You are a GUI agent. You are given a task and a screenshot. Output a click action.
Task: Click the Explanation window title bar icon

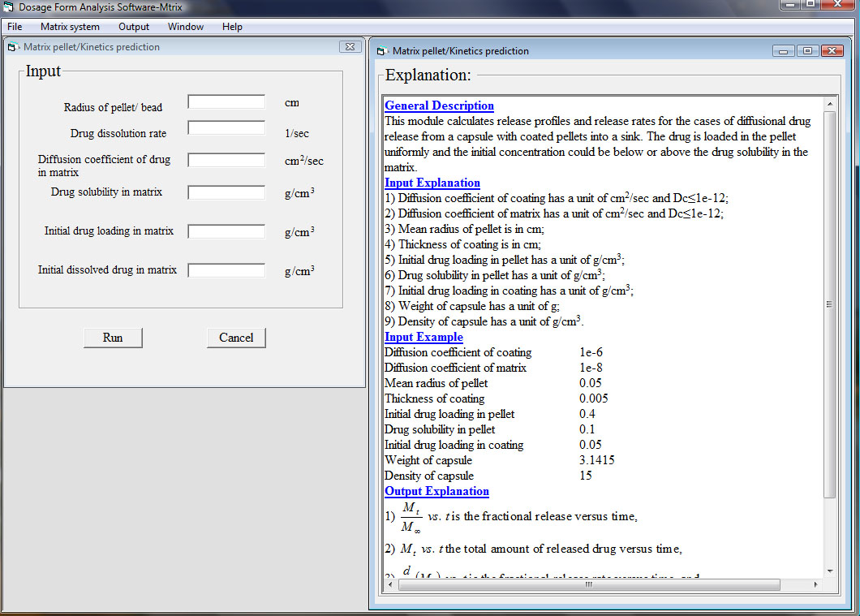click(x=382, y=51)
